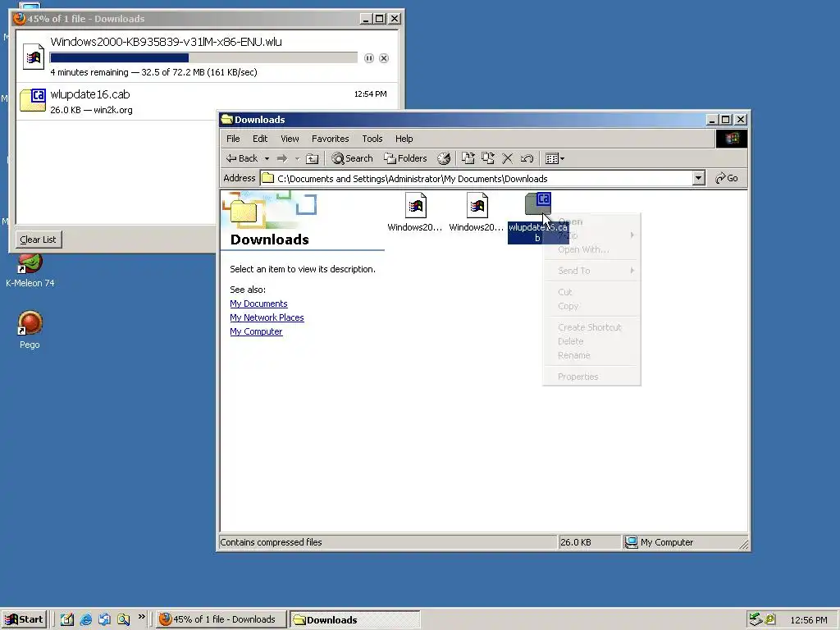Viewport: 840px width, 630px height.
Task: Cancel the Windows2000-KB935839 download
Action: [x=384, y=58]
